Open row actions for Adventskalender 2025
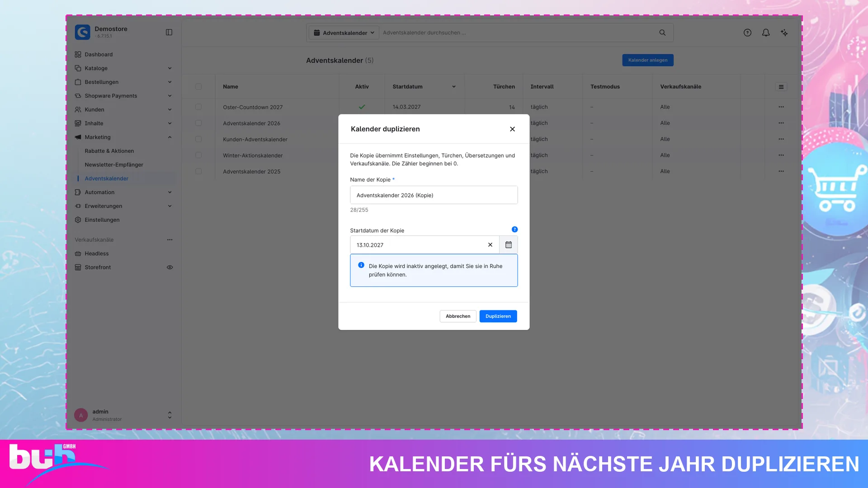 (781, 171)
